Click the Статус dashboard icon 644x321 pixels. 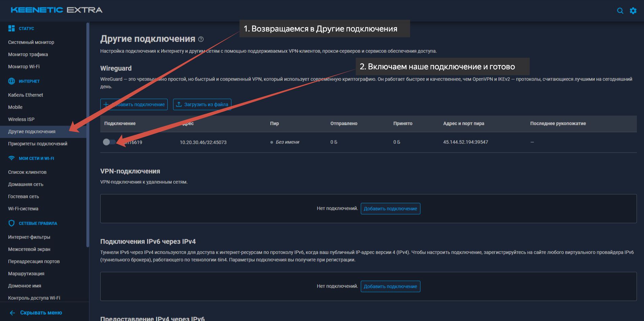click(x=12, y=28)
